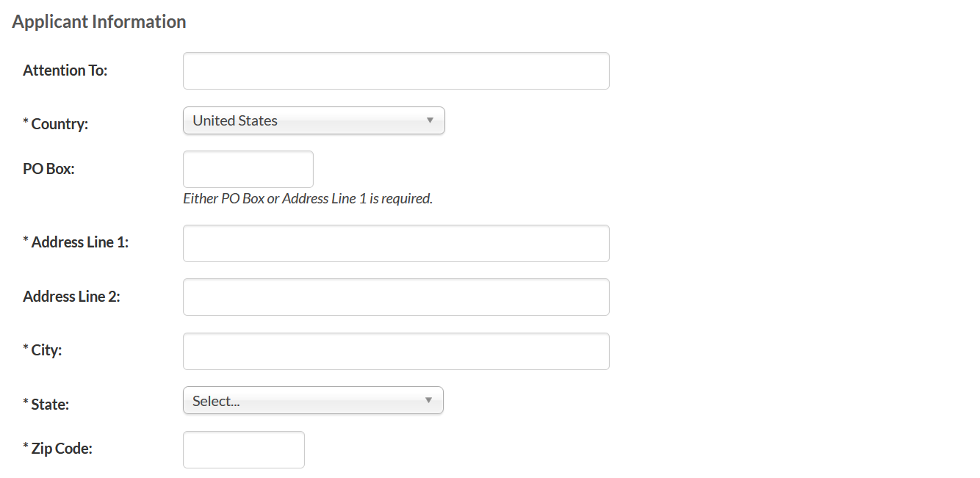Focus the PO Box input field

point(248,170)
